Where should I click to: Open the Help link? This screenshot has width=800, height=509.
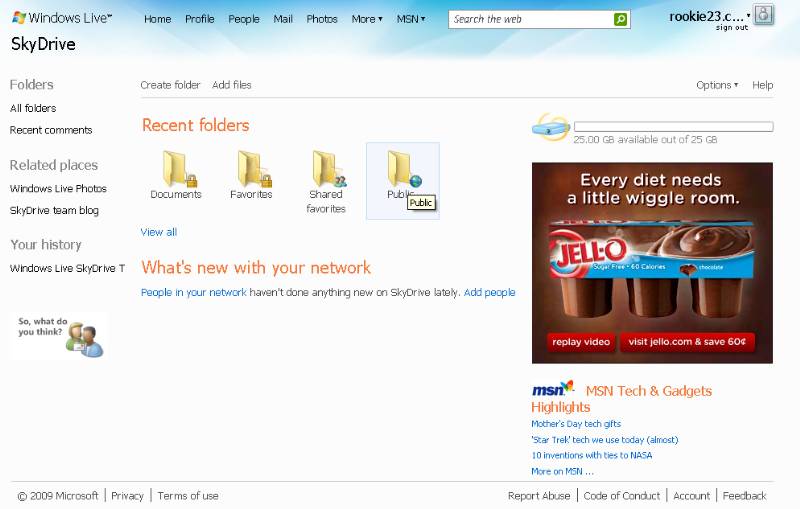tap(763, 85)
